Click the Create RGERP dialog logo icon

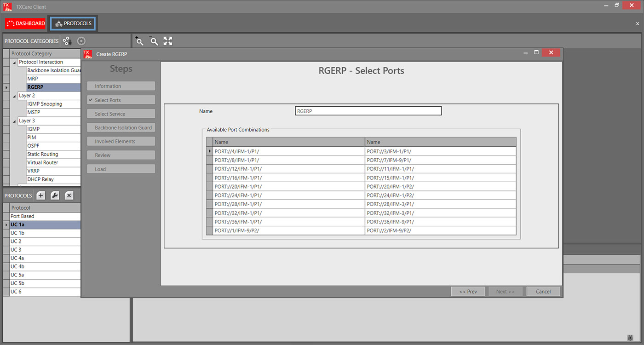click(x=87, y=54)
